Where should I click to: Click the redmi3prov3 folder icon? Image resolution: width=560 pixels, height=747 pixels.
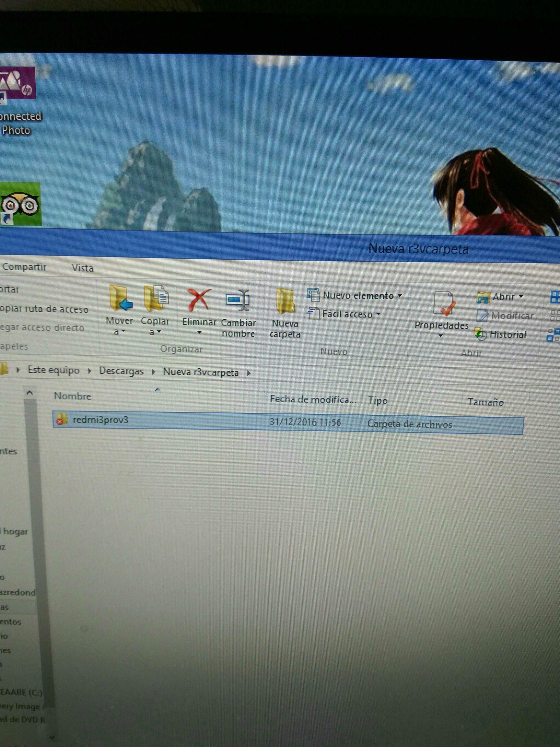(x=62, y=419)
